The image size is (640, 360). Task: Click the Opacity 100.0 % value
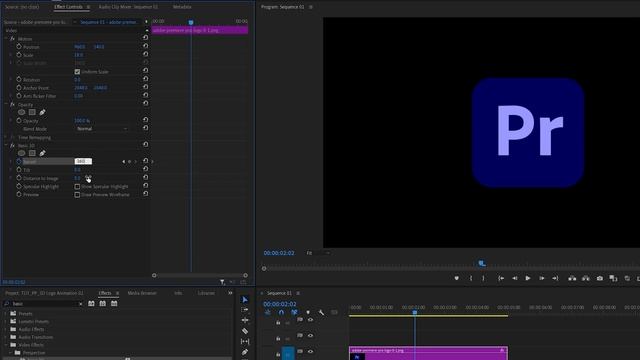[82, 121]
